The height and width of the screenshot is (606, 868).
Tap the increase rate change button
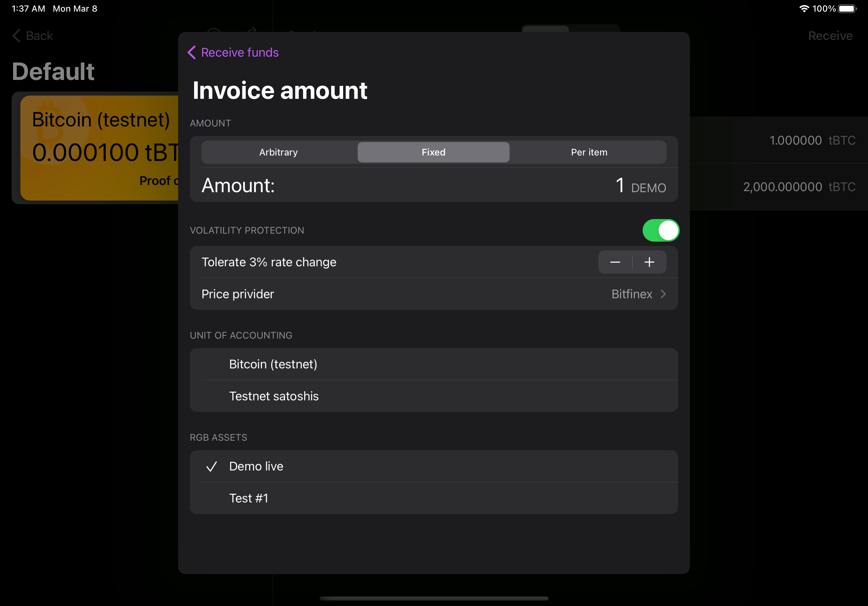click(x=648, y=262)
